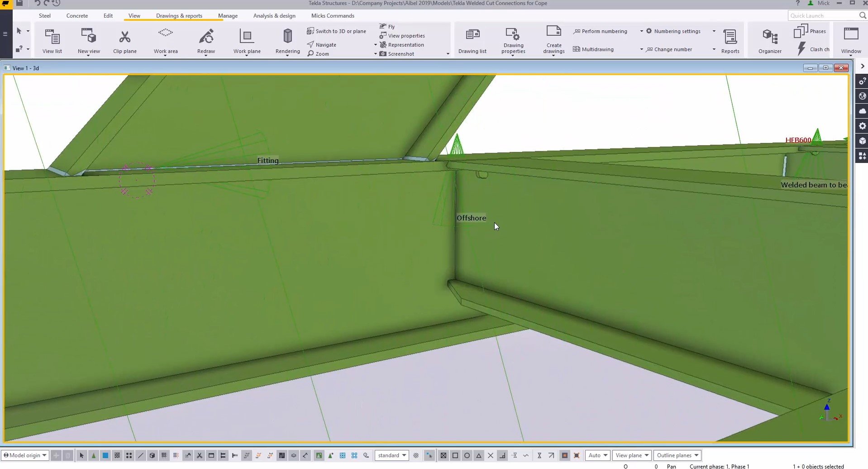
Task: Type in the Quick Launch search field
Action: click(824, 15)
